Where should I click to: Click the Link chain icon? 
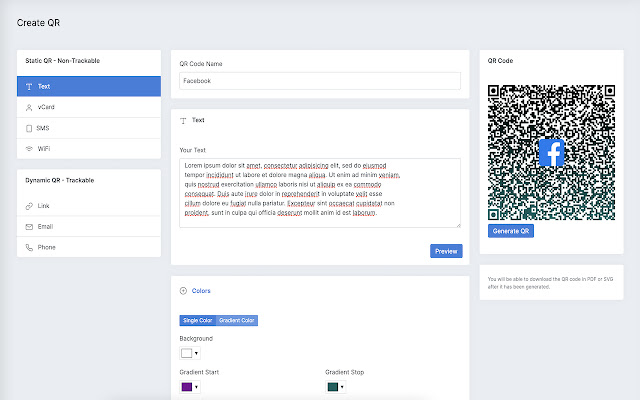pyautogui.click(x=29, y=205)
